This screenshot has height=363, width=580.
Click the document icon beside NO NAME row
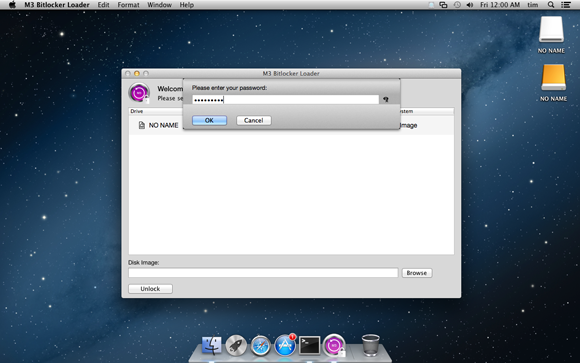tap(142, 125)
